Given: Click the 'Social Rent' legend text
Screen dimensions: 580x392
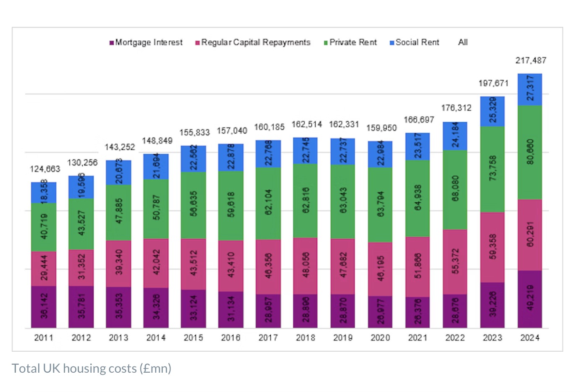Looking at the screenshot, I should point(417,42).
